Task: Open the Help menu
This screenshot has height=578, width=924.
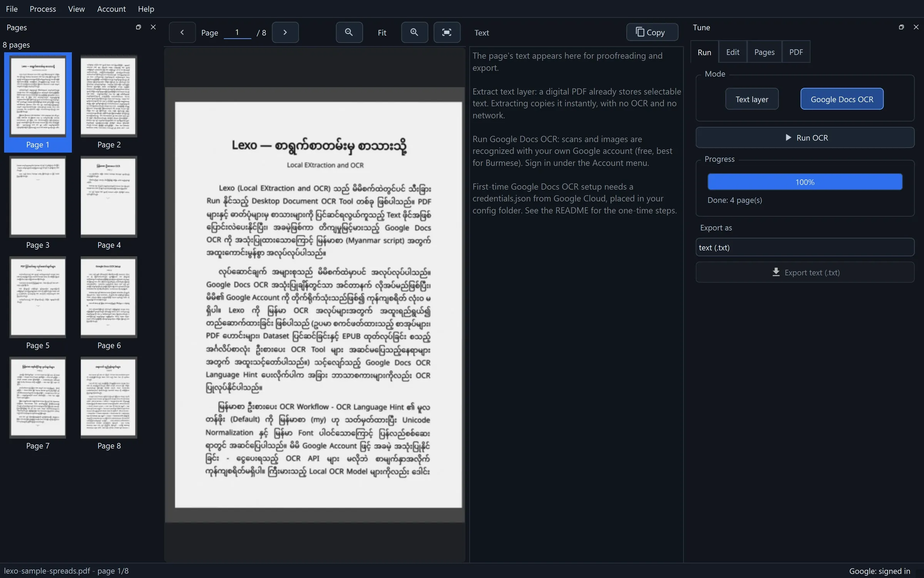Action: tap(146, 9)
